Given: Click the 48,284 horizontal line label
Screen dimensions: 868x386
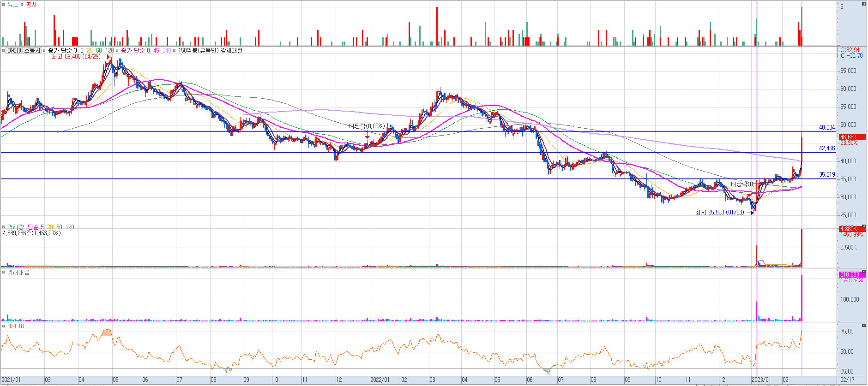Looking at the screenshot, I should click(x=827, y=127).
